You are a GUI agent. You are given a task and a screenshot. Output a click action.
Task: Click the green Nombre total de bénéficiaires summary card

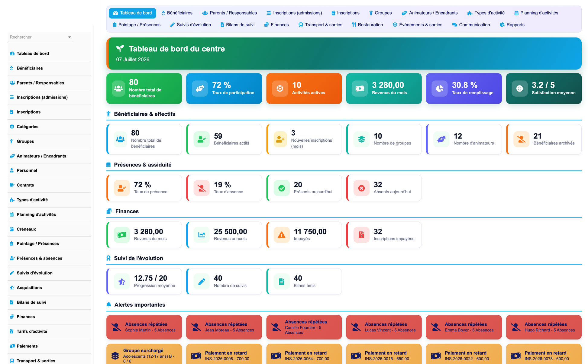click(x=144, y=89)
